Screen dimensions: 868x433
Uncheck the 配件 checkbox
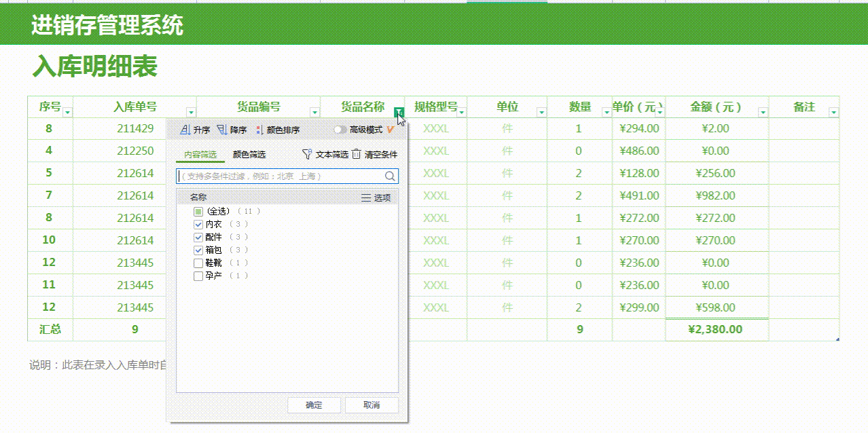198,237
